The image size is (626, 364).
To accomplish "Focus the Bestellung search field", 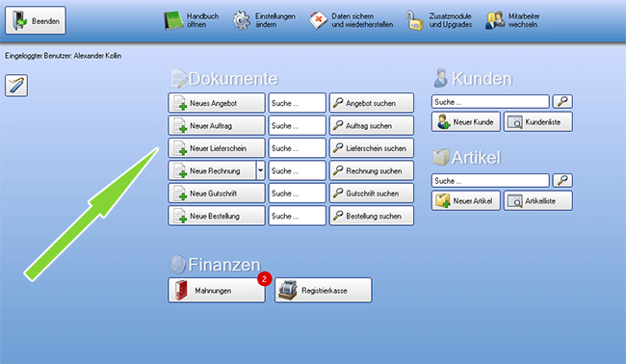I will [x=297, y=216].
